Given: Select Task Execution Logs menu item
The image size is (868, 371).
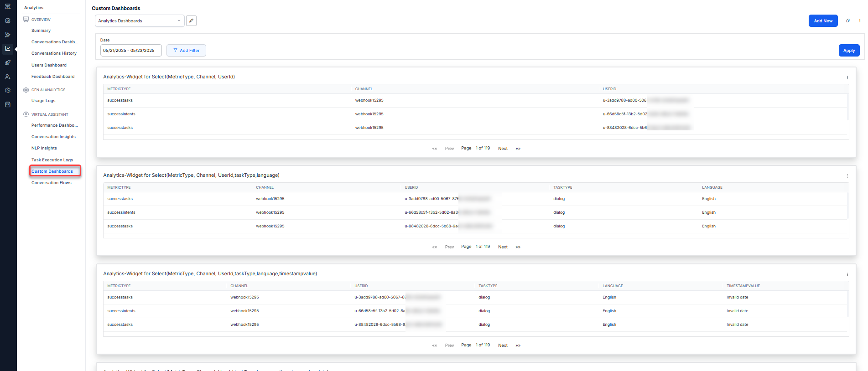Looking at the screenshot, I should (52, 160).
